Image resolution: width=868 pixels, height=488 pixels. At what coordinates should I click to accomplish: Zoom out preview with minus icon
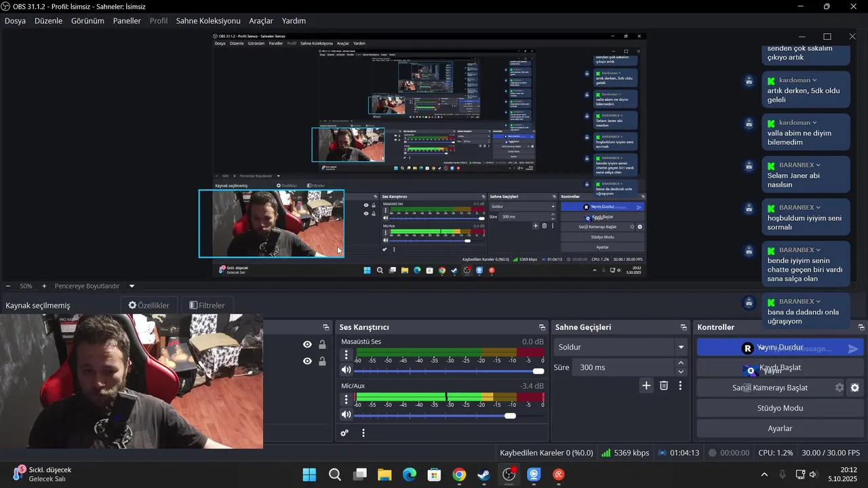8,286
